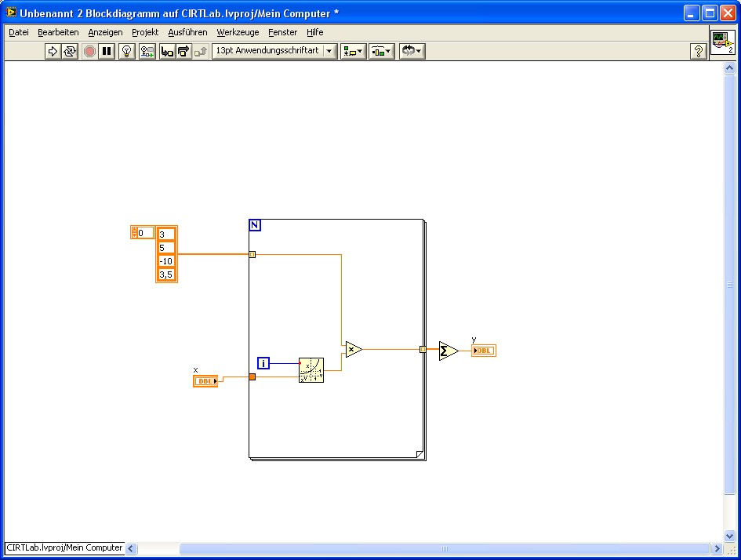The width and height of the screenshot is (741, 560).
Task: Click the Step Into button
Action: coord(167,51)
